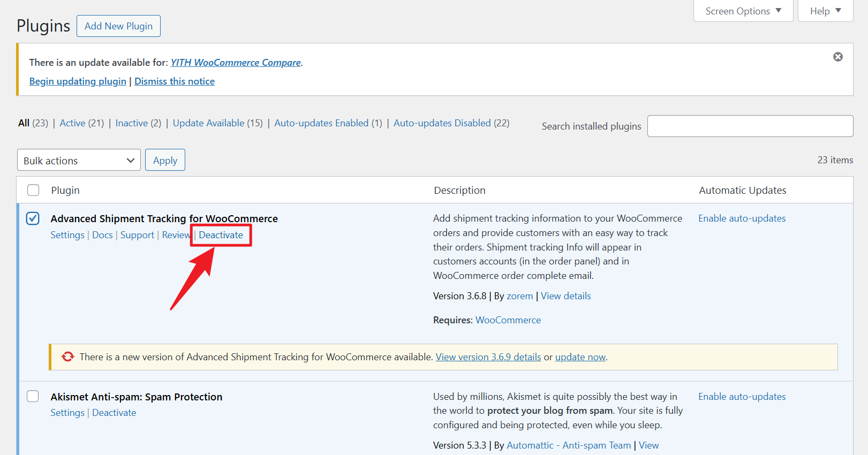Toggle the select-all plugins checkbox
Viewport: 868px width, 455px height.
click(33, 190)
